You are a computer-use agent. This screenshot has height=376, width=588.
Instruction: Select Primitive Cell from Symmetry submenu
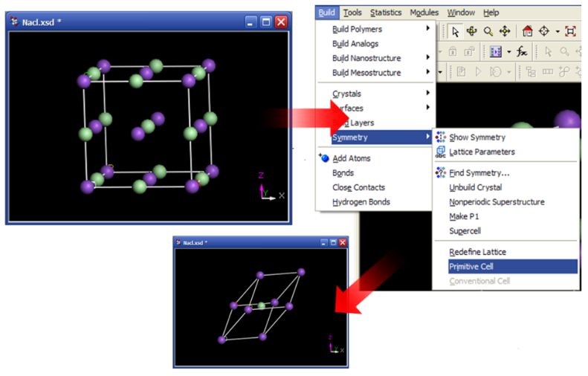tap(471, 266)
